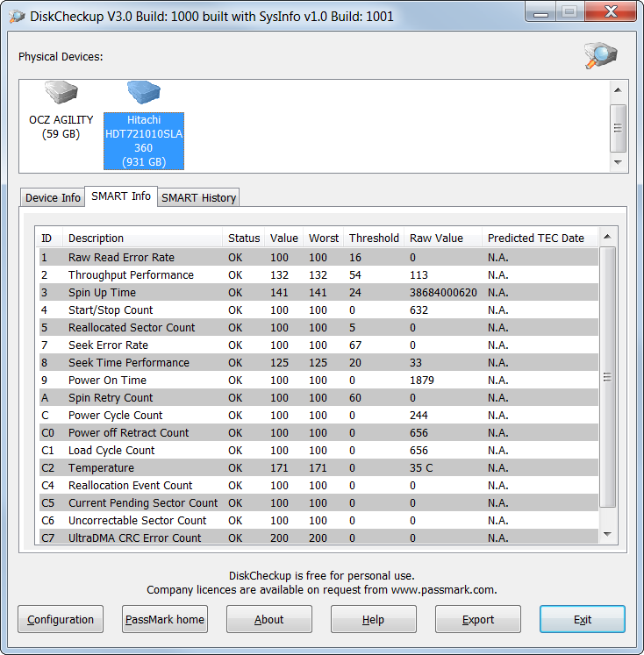Close the DiskCheckup window
The width and height of the screenshot is (644, 655).
611,11
